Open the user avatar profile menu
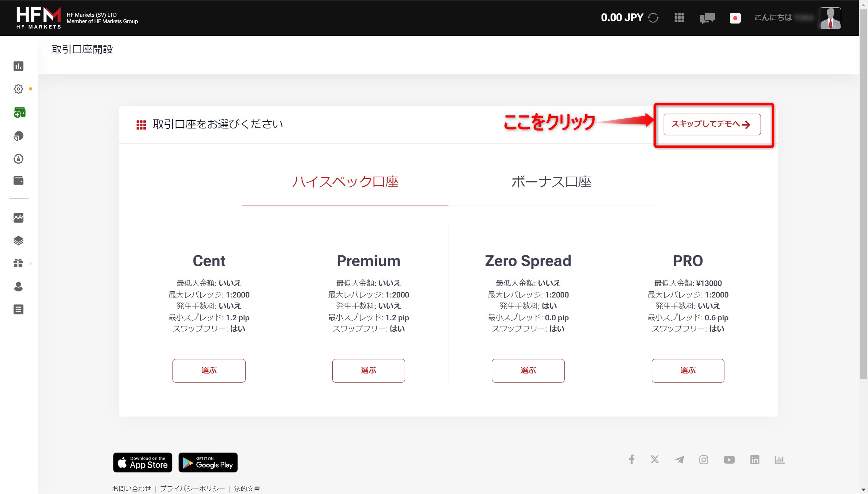The width and height of the screenshot is (868, 494). [830, 18]
